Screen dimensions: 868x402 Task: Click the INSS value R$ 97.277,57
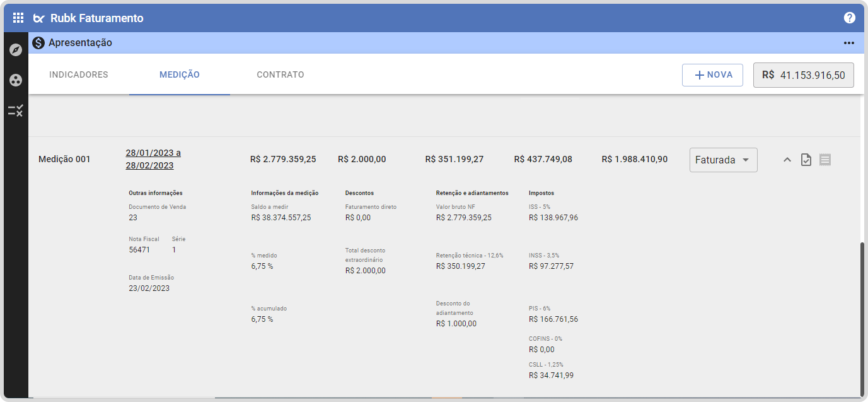click(552, 266)
